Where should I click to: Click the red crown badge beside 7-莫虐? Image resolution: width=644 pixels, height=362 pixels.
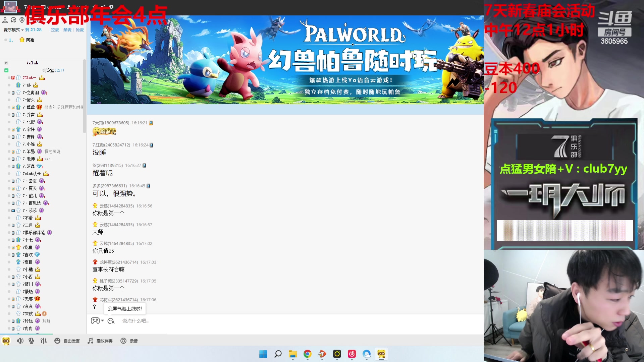pos(39,107)
